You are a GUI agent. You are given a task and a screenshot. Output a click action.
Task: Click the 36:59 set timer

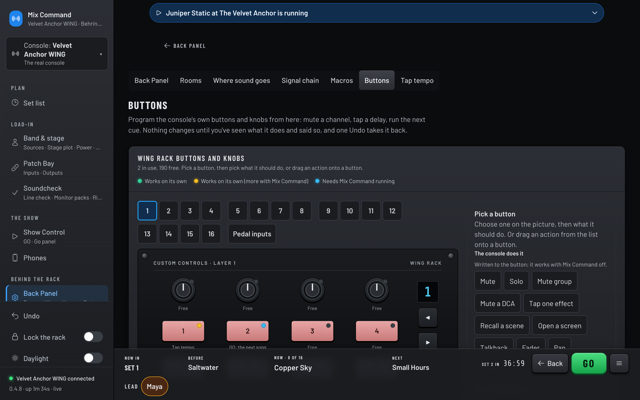coord(513,363)
